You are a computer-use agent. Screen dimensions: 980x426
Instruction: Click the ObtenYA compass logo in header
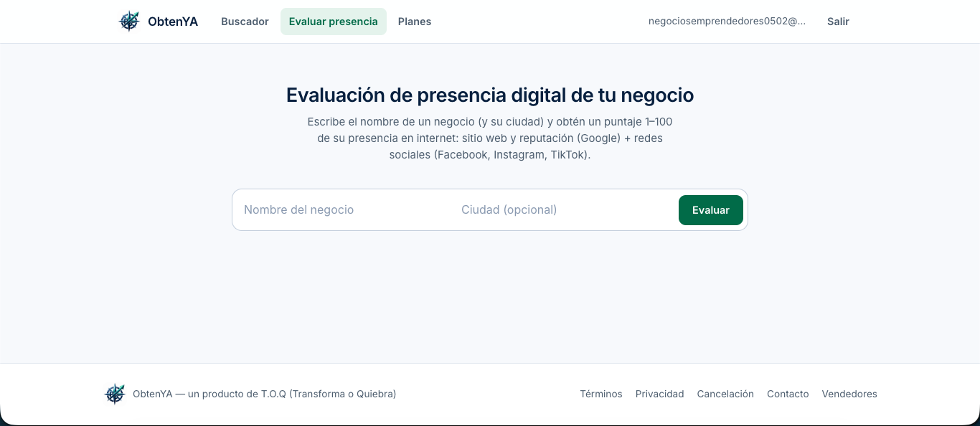(129, 22)
